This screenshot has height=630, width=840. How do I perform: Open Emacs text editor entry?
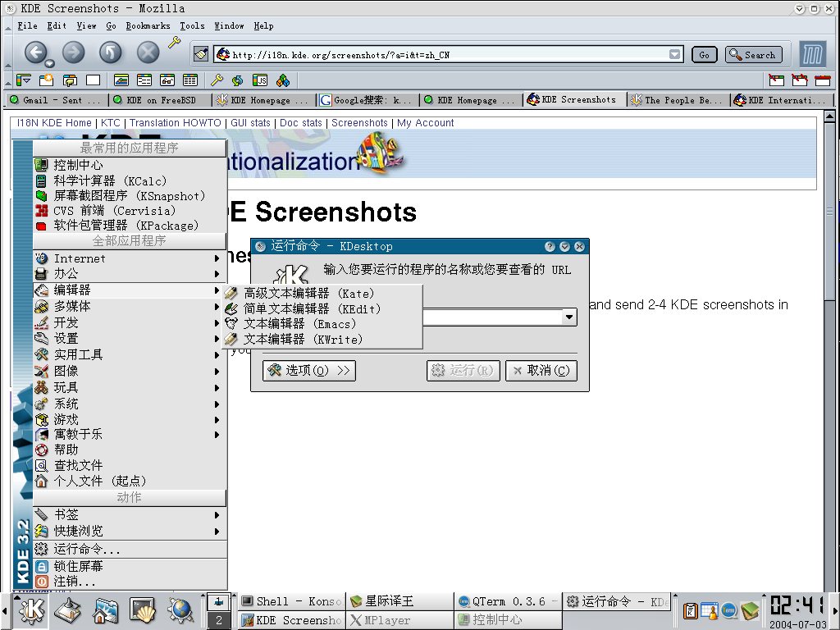point(324,323)
